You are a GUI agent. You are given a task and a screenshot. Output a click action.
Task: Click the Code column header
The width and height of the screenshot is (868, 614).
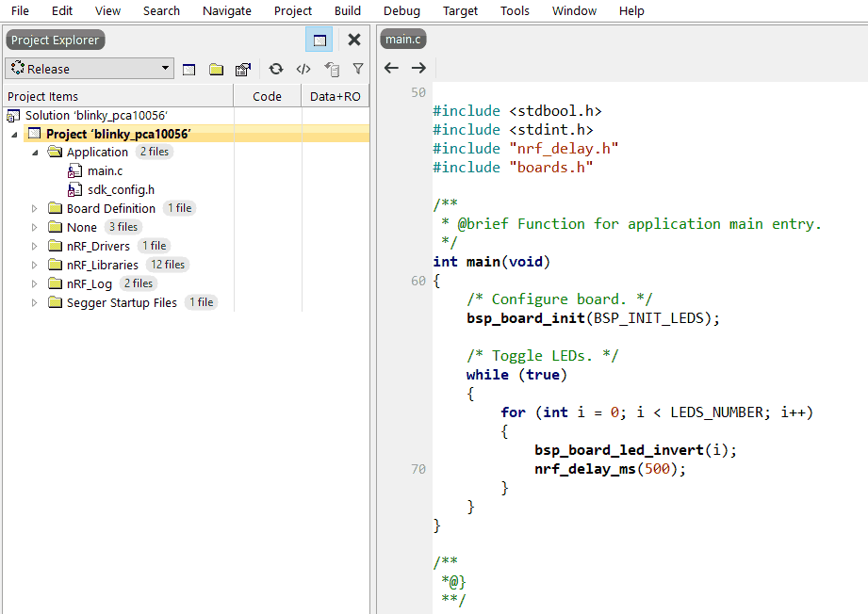[x=267, y=96]
